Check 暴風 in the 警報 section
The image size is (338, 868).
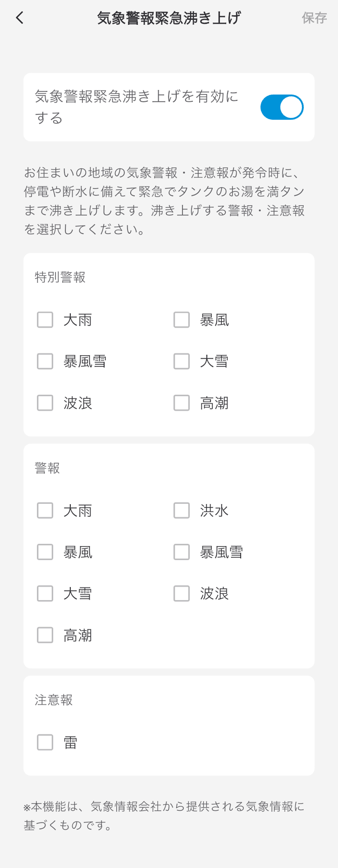tap(45, 552)
